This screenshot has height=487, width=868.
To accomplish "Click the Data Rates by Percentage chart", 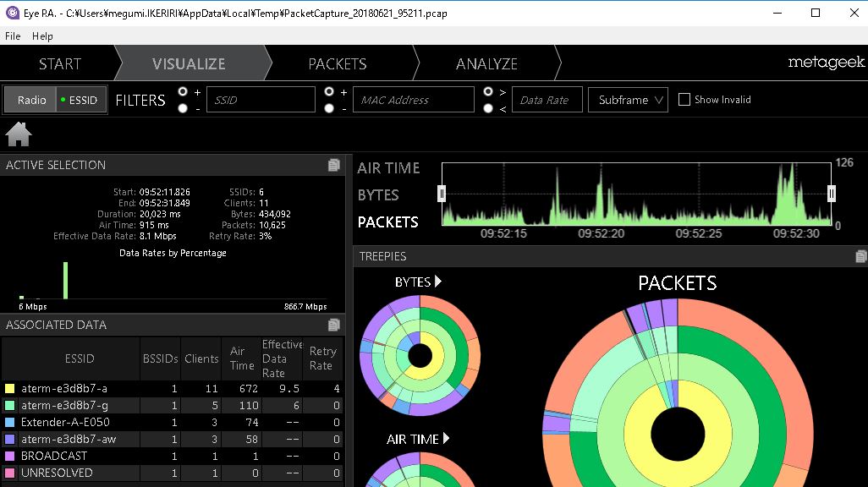I will tap(173, 280).
